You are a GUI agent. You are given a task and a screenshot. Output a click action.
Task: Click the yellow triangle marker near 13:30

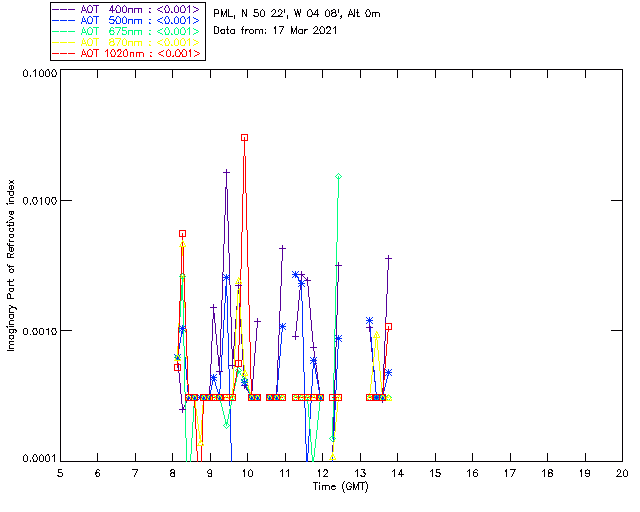(376, 335)
